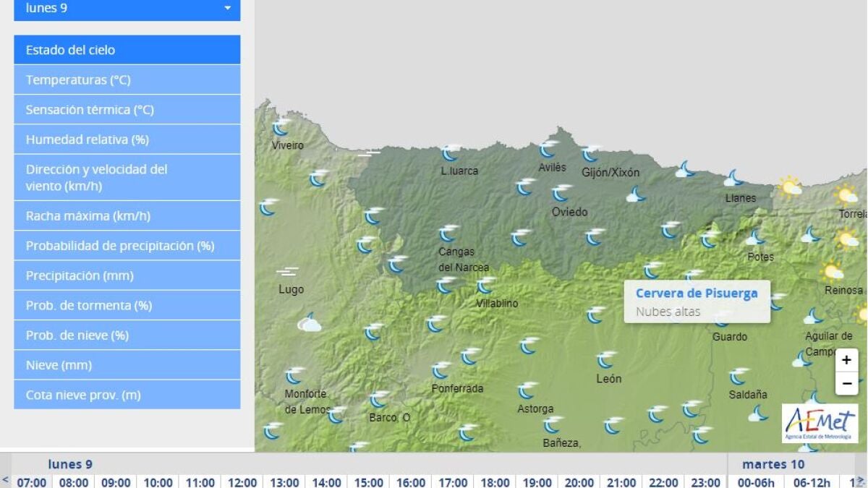The image size is (868, 488).
Task: Click the sun icon above Reinosa
Action: coord(832,271)
